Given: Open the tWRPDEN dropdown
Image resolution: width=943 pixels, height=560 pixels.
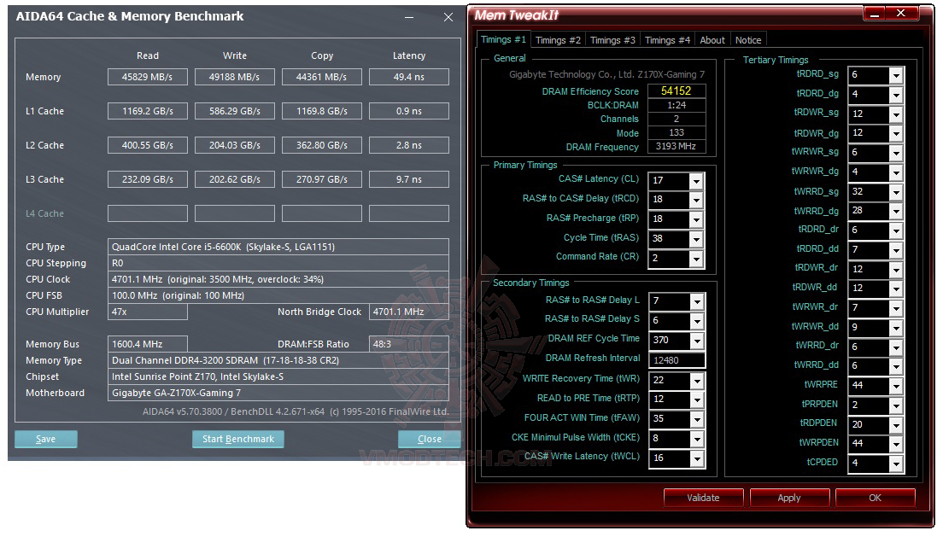Looking at the screenshot, I should (896, 444).
